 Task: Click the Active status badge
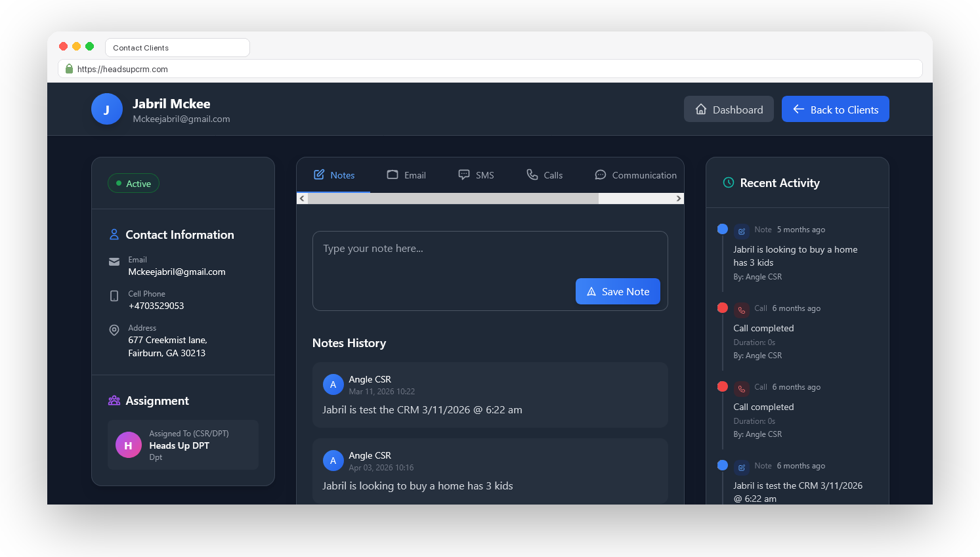[133, 183]
